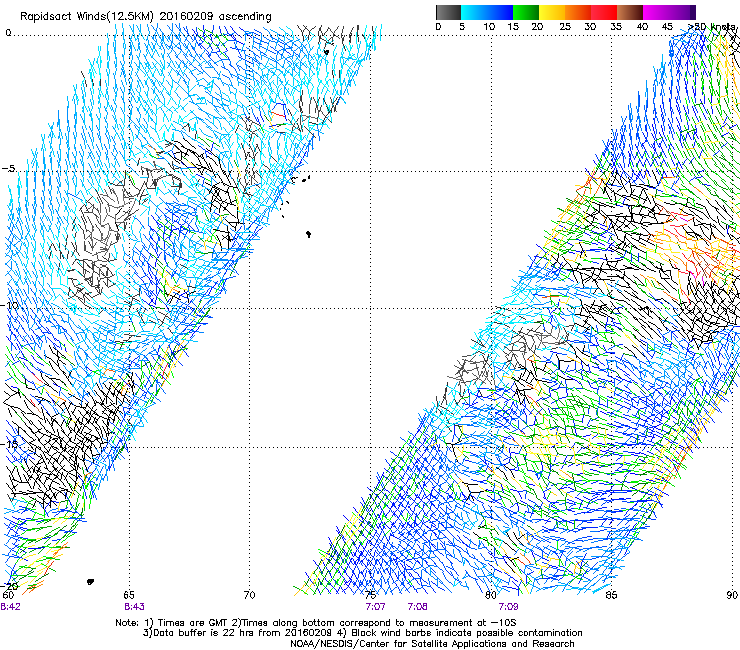The width and height of the screenshot is (740, 650).
Task: Select the magenta 40-45 knots legend swatch
Action: point(656,12)
